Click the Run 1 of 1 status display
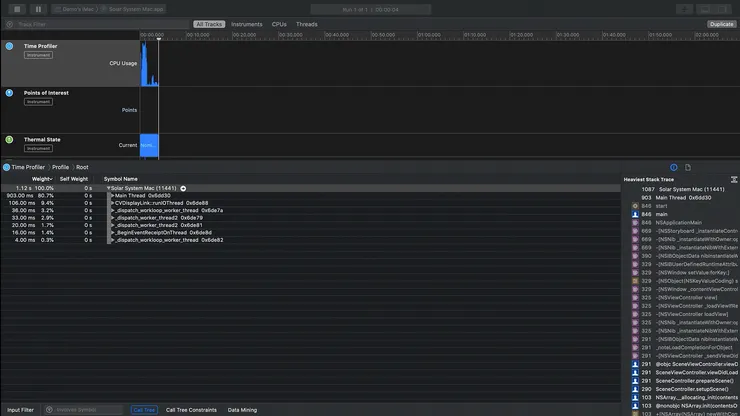The width and height of the screenshot is (740, 416). click(x=371, y=9)
